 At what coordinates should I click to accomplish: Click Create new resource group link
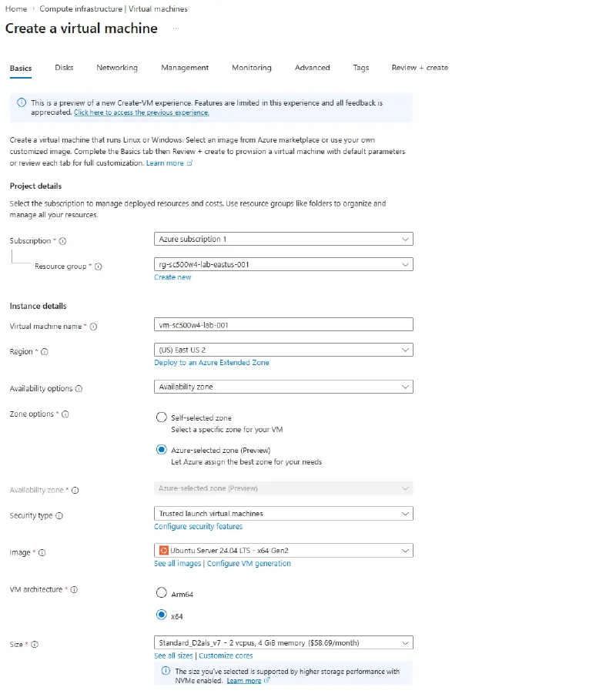coord(172,277)
